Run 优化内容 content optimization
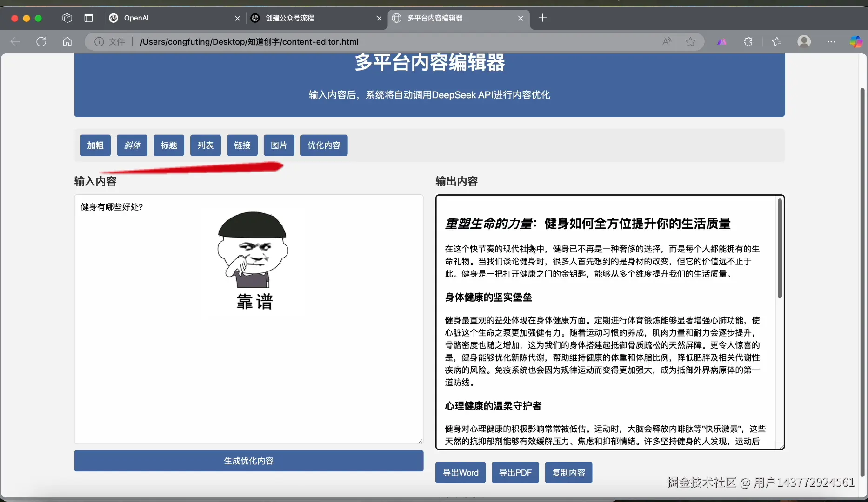This screenshot has height=502, width=868. pyautogui.click(x=323, y=145)
